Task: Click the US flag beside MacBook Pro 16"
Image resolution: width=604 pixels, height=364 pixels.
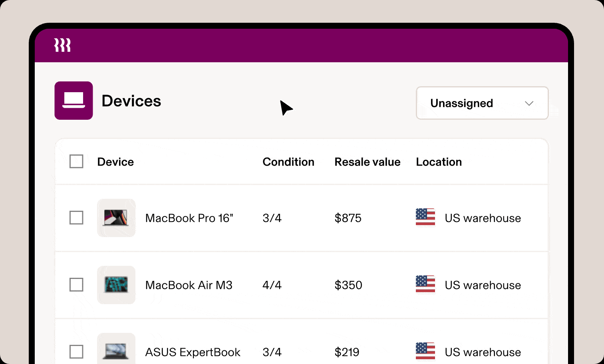Action: [x=425, y=218]
